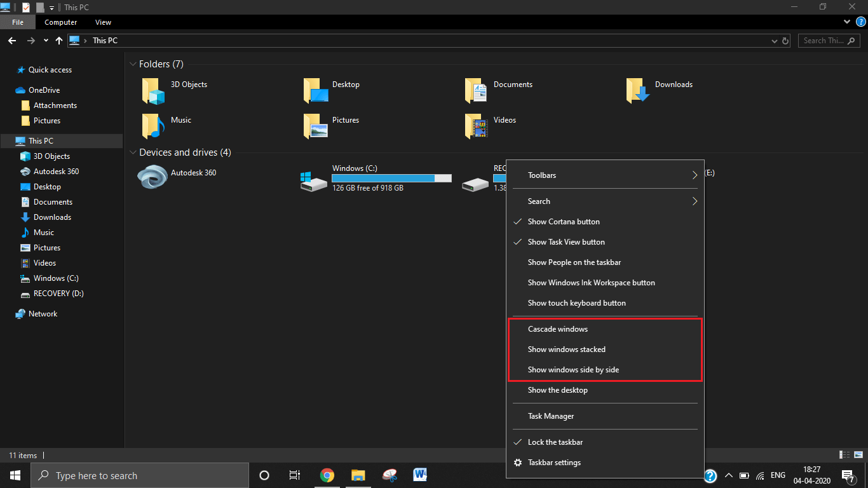Open Google Chrome from the taskbar
The height and width of the screenshot is (488, 868).
[x=327, y=475]
